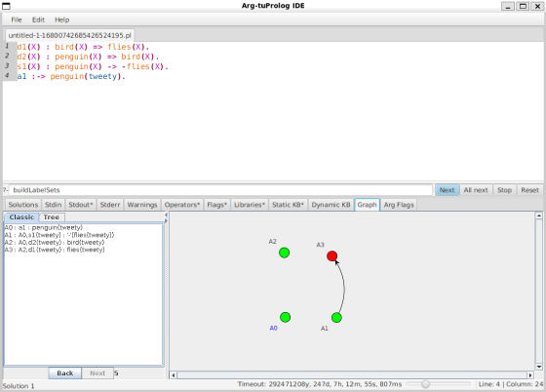546x392 pixels.
Task: Switch to the Tree view tab
Action: (x=51, y=217)
